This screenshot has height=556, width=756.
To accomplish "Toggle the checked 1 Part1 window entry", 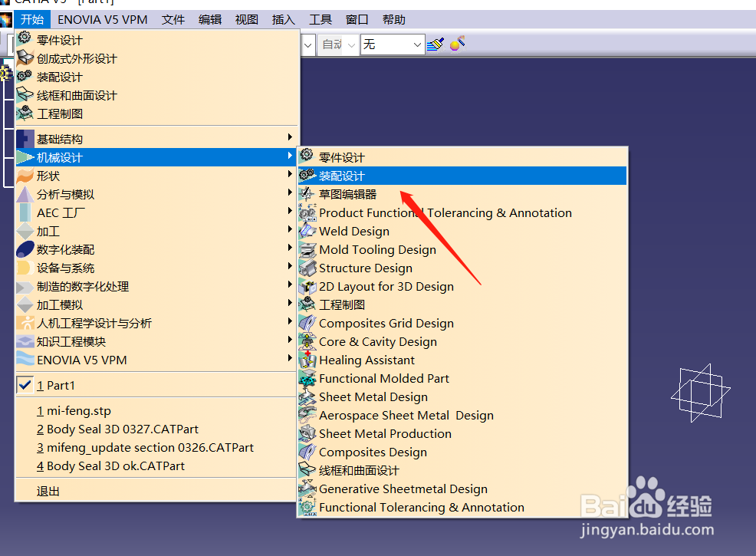I will coord(156,385).
